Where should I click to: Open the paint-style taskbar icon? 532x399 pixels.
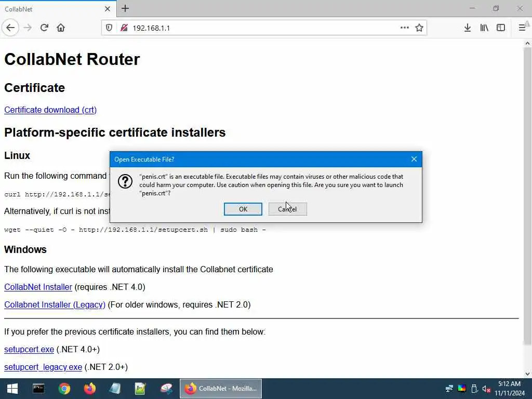click(x=166, y=389)
